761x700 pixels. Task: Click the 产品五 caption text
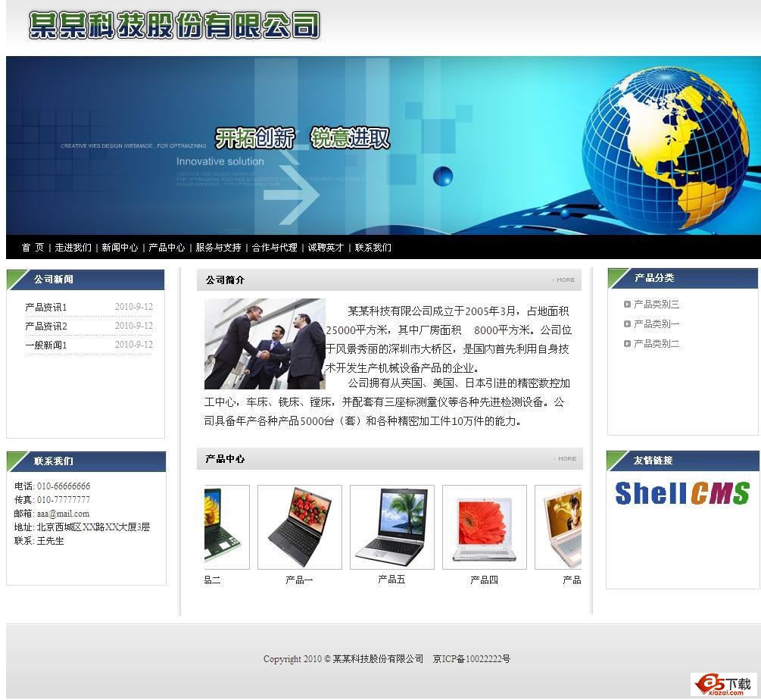click(391, 580)
